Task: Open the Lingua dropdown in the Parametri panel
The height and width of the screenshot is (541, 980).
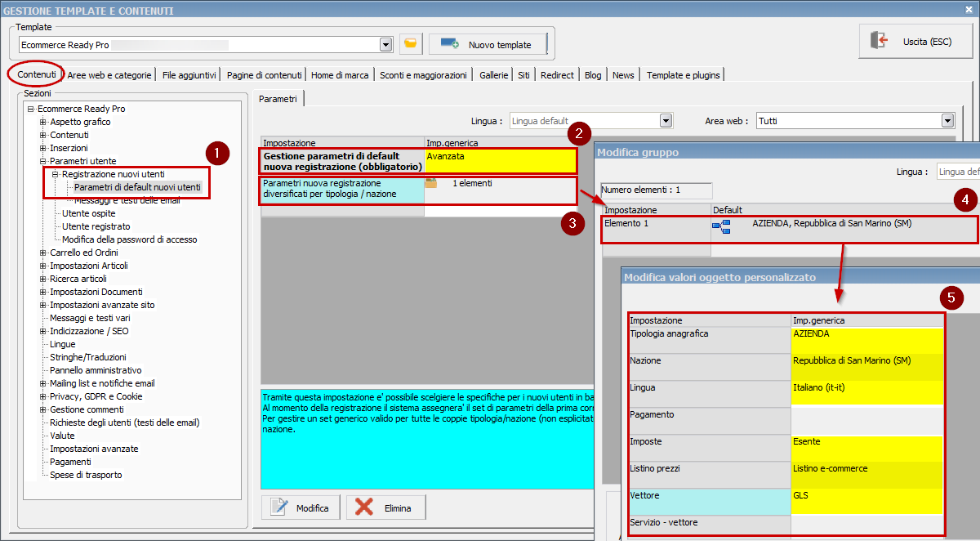Action: coord(666,121)
